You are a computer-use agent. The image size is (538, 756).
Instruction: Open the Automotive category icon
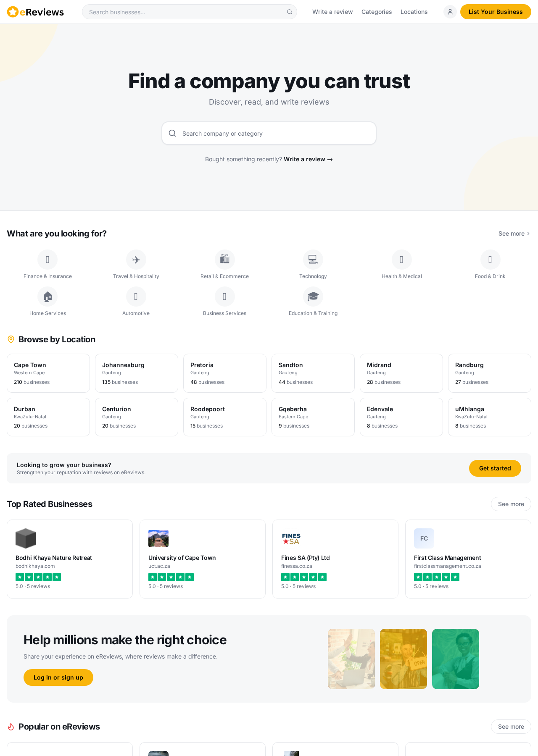pos(136,297)
